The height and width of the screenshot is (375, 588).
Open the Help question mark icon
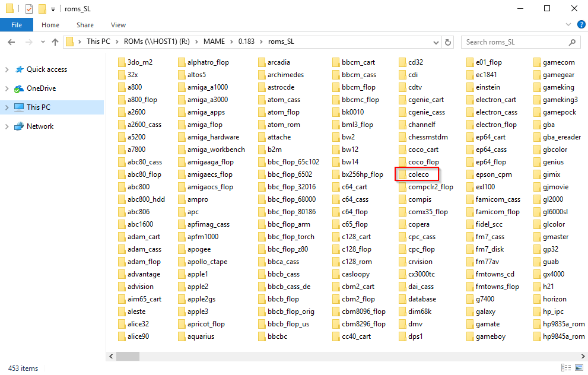point(581,25)
